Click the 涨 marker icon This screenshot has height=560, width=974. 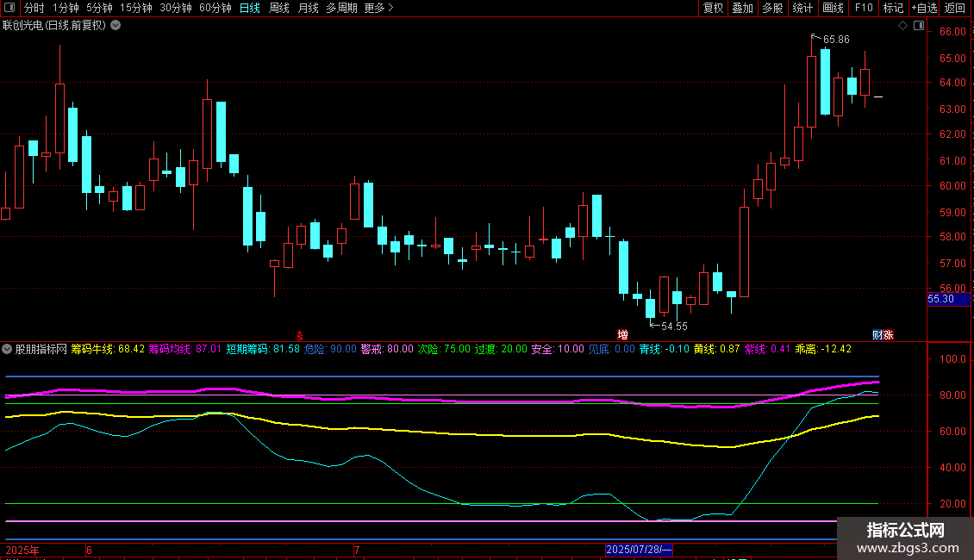click(x=888, y=334)
